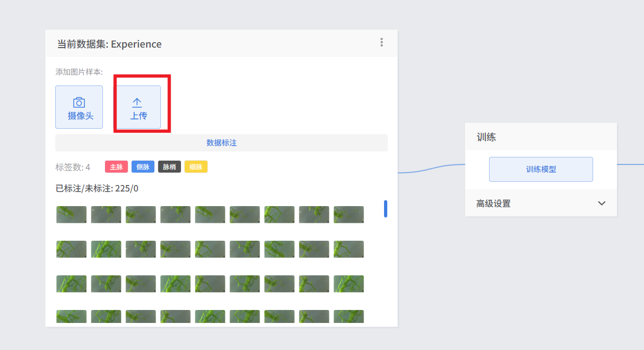Click the 上传 upload icon button
644x350 pixels.
click(x=137, y=107)
